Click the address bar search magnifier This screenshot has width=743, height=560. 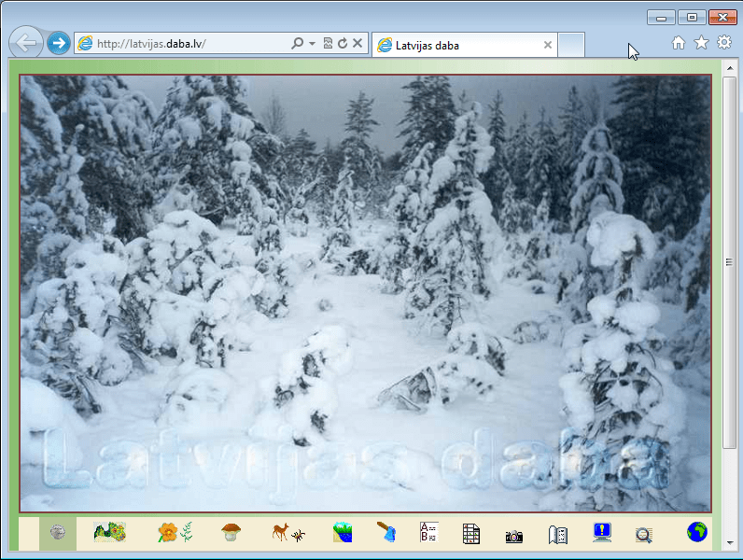(297, 44)
